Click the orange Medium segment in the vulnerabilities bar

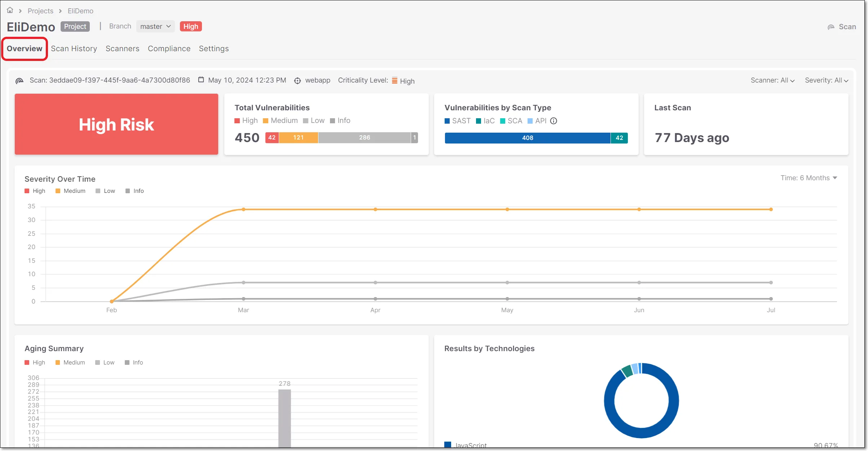[x=299, y=137]
